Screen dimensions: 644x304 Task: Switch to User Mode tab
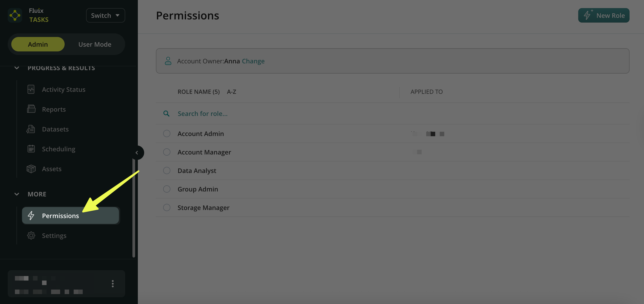click(x=94, y=44)
